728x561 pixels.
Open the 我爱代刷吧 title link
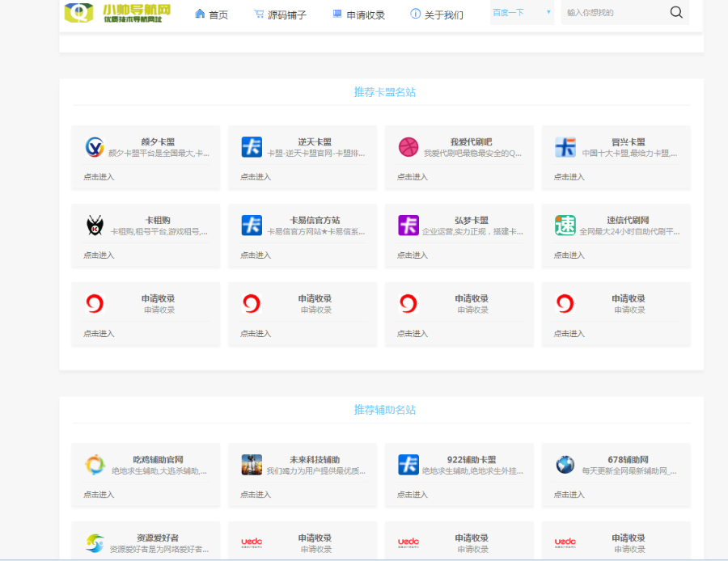point(472,142)
